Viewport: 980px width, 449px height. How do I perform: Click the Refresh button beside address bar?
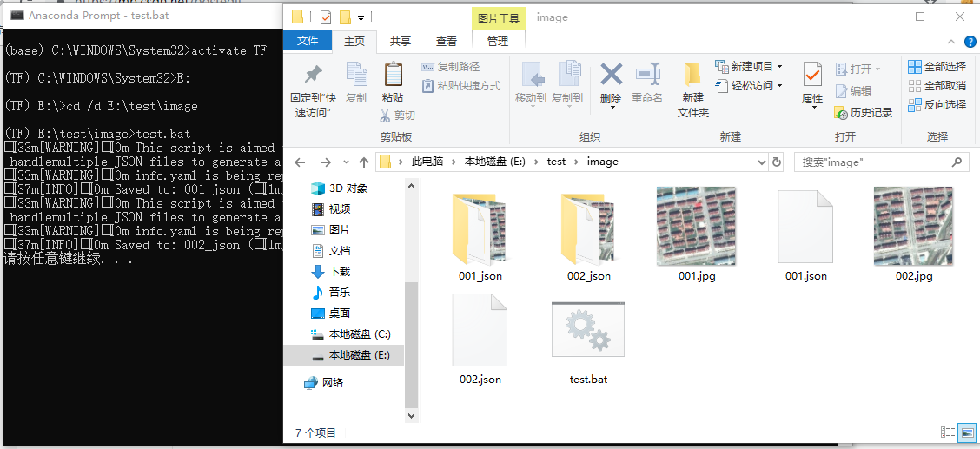(x=776, y=162)
